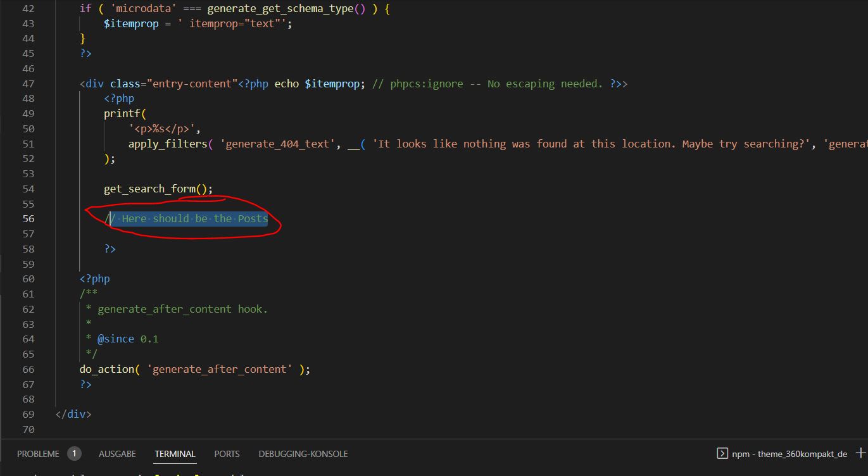Image resolution: width=868 pixels, height=476 pixels.
Task: Click the 'generate_404_text' string
Action: pos(275,144)
